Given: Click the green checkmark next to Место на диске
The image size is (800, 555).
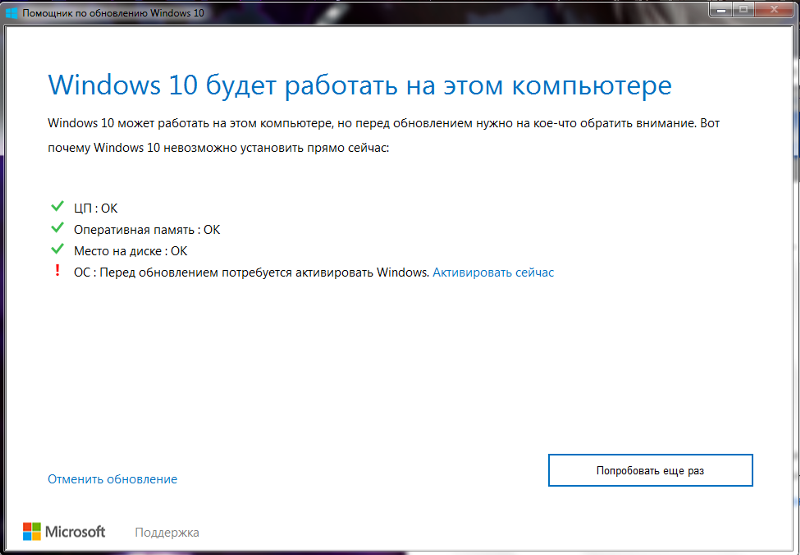Looking at the screenshot, I should 57,249.
